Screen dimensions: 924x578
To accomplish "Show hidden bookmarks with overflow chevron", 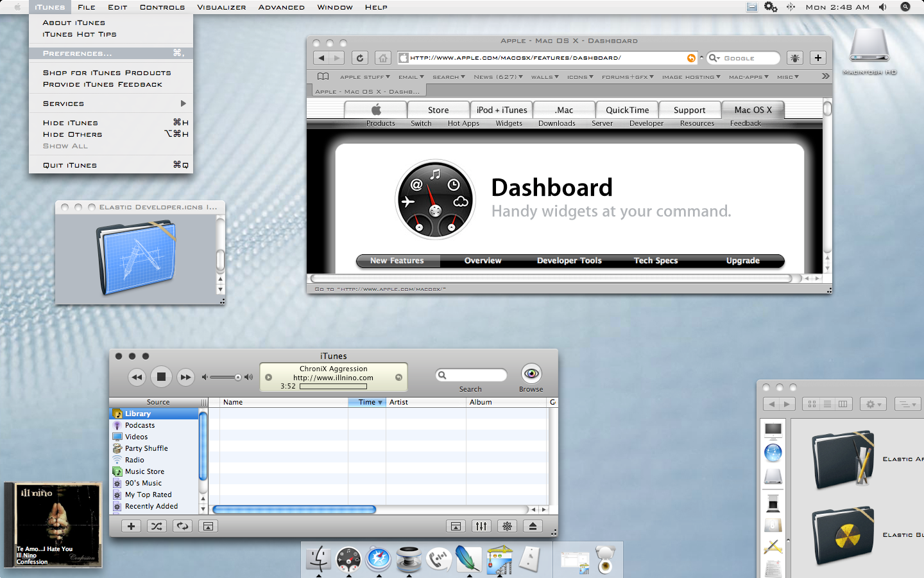I will [x=825, y=76].
